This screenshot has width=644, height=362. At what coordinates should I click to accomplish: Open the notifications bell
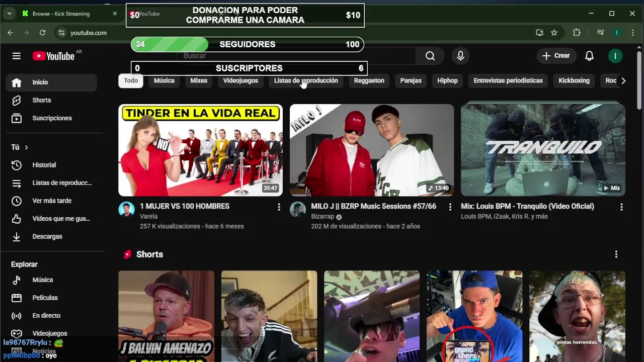[589, 56]
